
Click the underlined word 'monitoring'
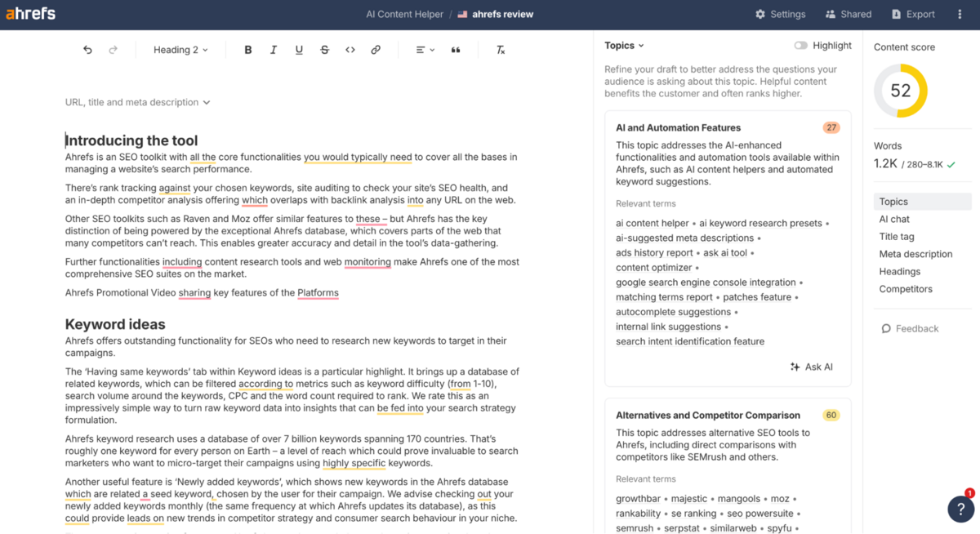367,262
